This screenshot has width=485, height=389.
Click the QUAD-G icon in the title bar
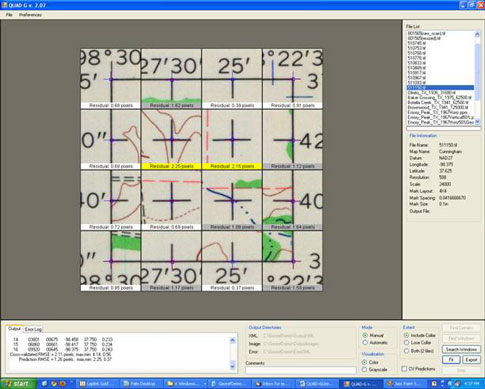click(4, 5)
